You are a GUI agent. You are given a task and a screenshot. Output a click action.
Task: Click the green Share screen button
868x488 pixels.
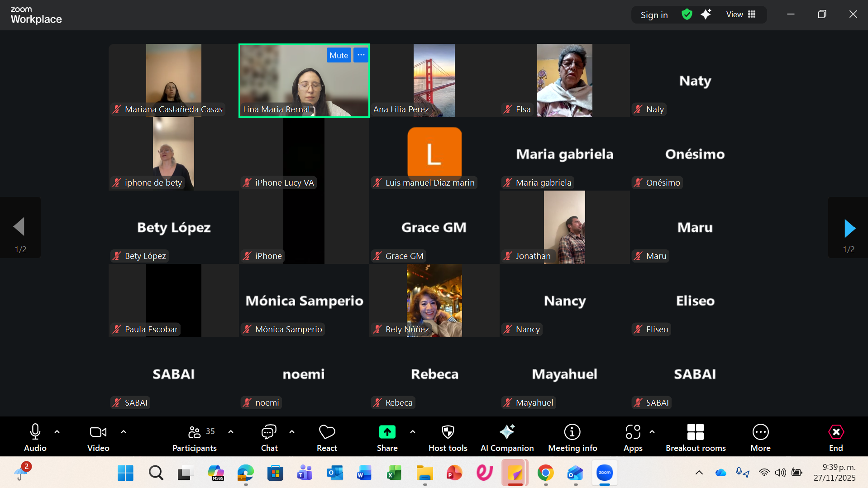click(x=387, y=432)
